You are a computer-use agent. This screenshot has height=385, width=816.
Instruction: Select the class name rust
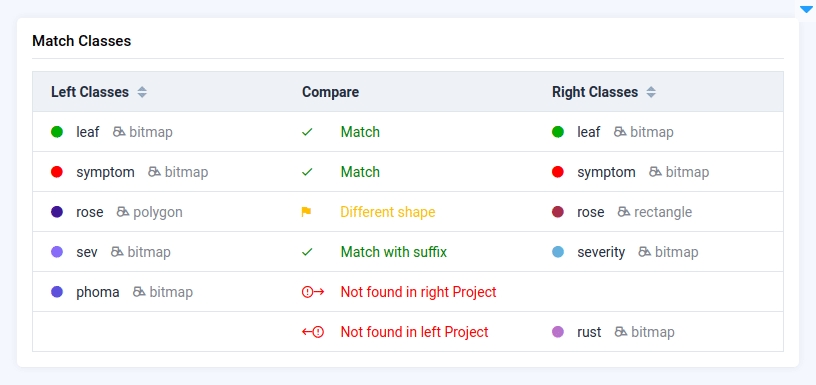[x=589, y=332]
